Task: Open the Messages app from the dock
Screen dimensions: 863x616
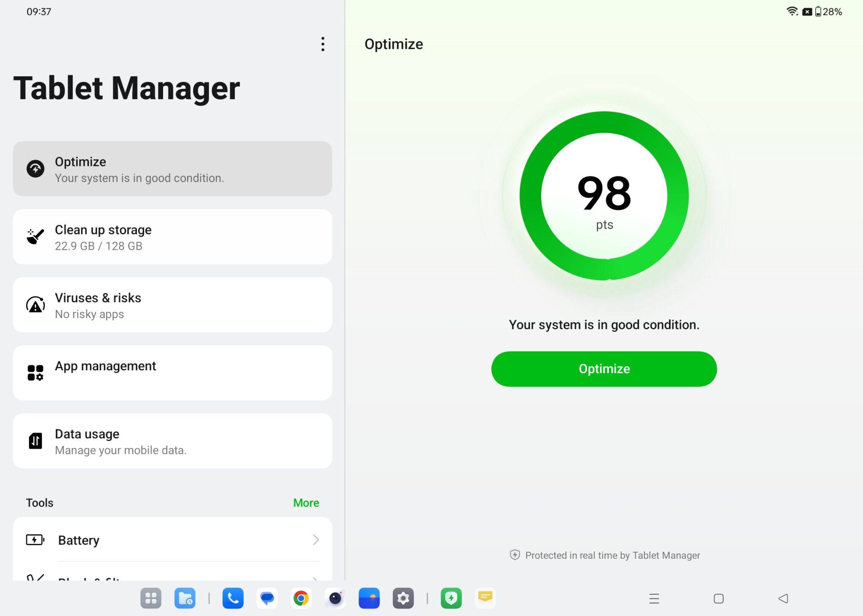Action: tap(267, 598)
